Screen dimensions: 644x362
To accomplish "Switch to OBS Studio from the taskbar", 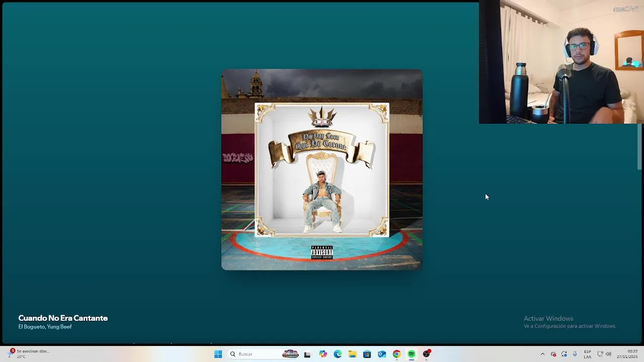I will tap(426, 354).
